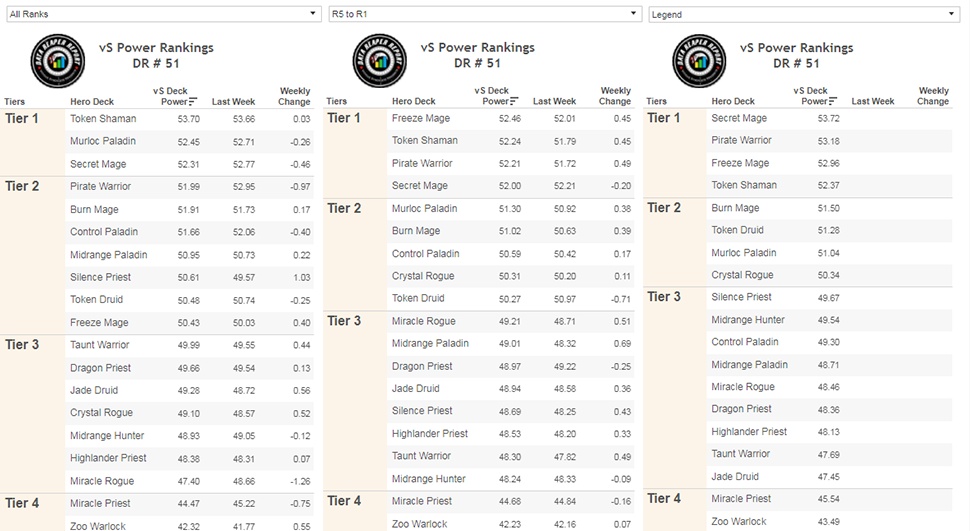This screenshot has width=970, height=531.
Task: Select Jade Druid in Legend table
Action: point(735,477)
